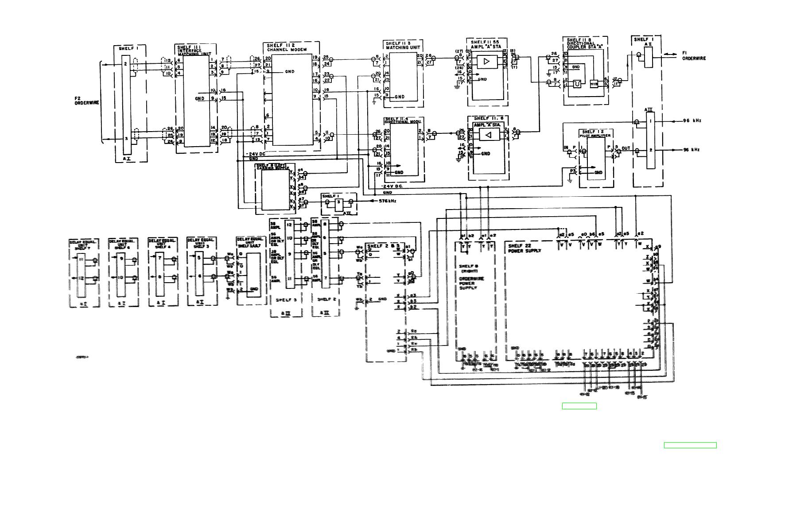Click the IN label on pilot amplifier
This screenshot has height=525, width=812.
tap(566, 148)
